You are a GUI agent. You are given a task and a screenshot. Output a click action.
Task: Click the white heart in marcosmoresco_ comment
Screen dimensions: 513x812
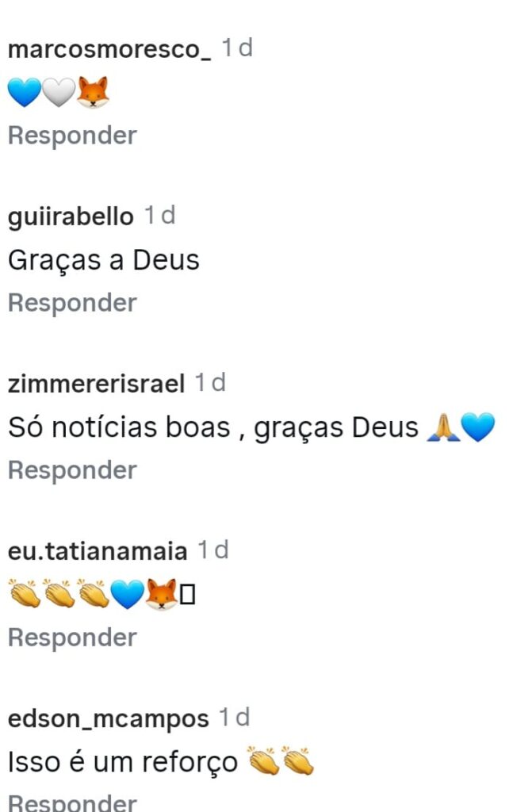click(59, 92)
